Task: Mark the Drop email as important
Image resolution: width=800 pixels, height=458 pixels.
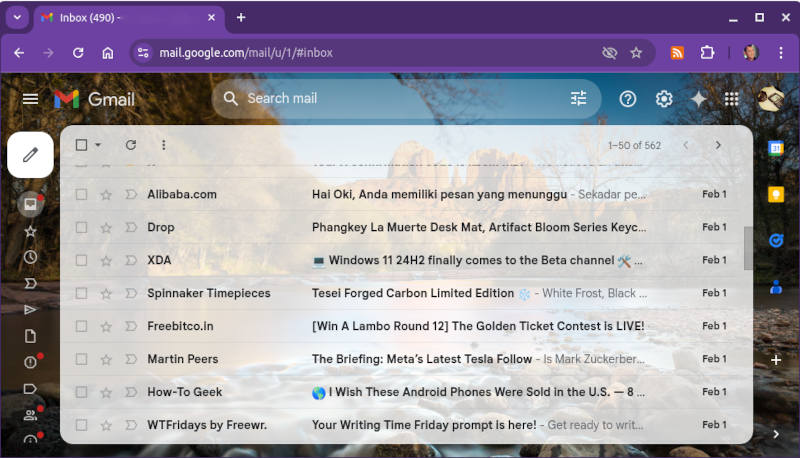Action: (131, 227)
